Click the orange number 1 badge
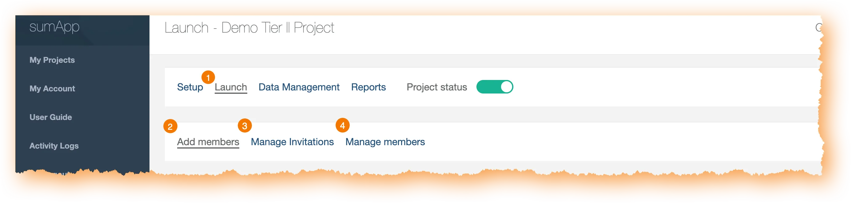The image size is (868, 219). pyautogui.click(x=208, y=78)
